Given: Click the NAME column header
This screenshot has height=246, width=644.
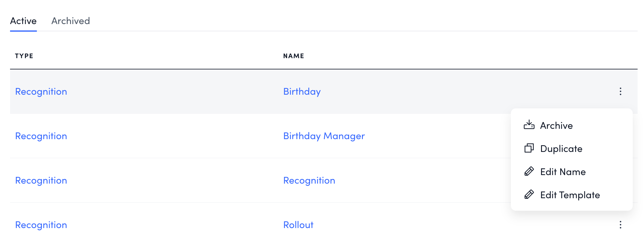Looking at the screenshot, I should coord(293,56).
